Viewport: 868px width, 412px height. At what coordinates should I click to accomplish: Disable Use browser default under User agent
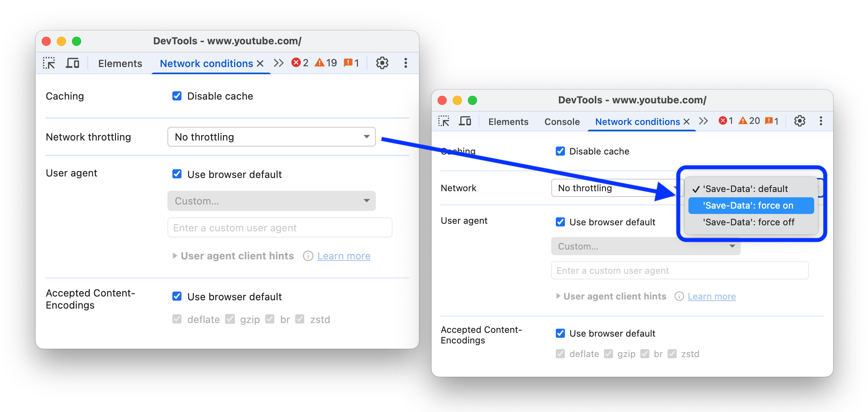coord(177,174)
